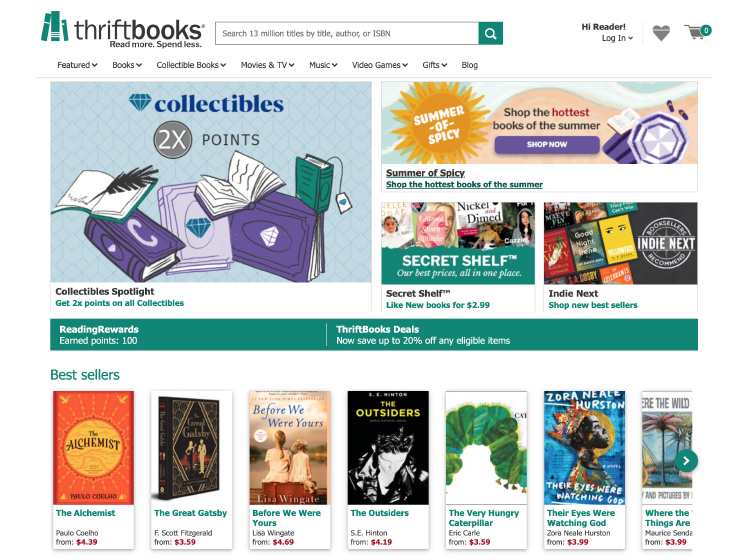This screenshot has height=560, width=750.
Task: Advance best sellers carousel with arrow
Action: coord(686,461)
